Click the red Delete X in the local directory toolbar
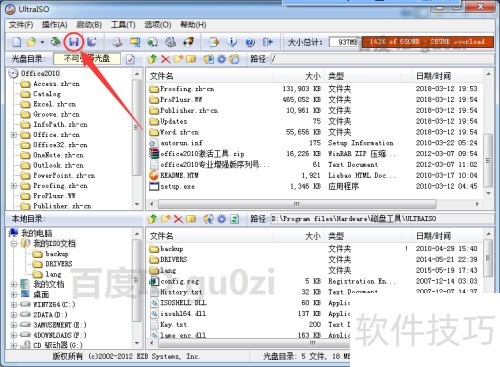 (x=178, y=219)
